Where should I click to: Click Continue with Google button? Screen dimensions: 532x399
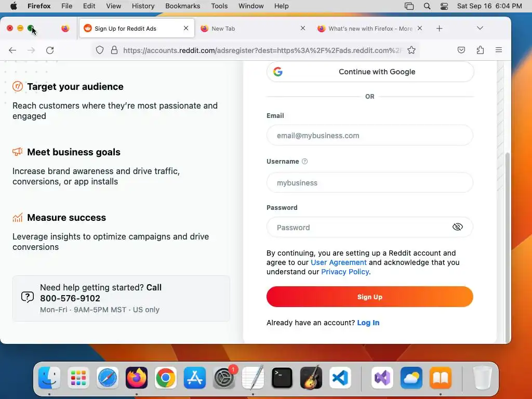pyautogui.click(x=370, y=72)
